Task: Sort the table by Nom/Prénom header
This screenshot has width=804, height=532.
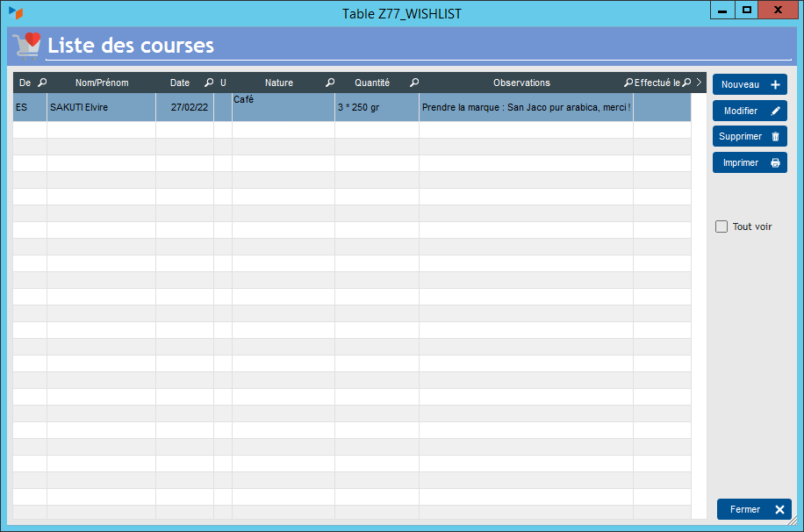Action: click(102, 83)
